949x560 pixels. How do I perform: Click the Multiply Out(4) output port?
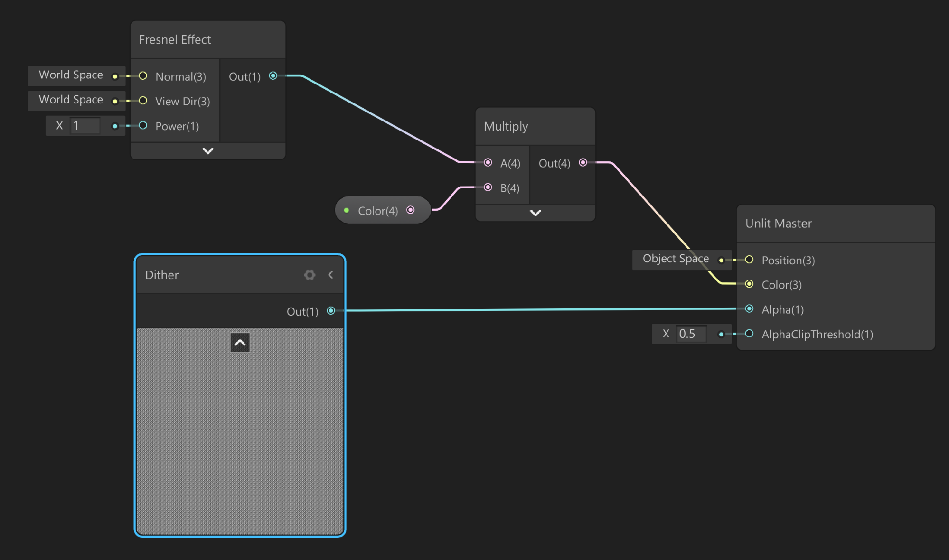(583, 163)
